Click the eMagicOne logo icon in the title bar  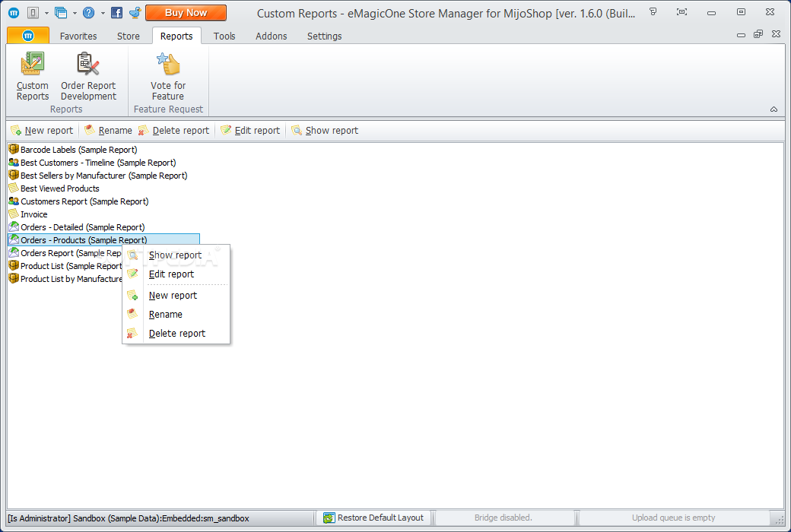pos(14,13)
